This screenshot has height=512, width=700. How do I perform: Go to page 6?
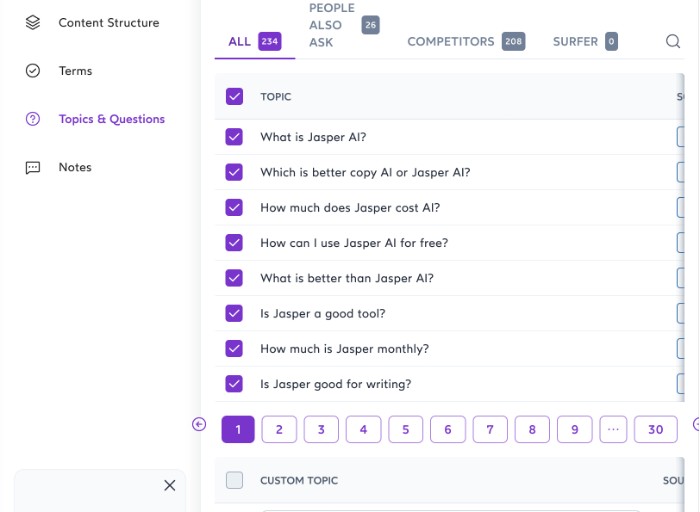[x=448, y=429]
